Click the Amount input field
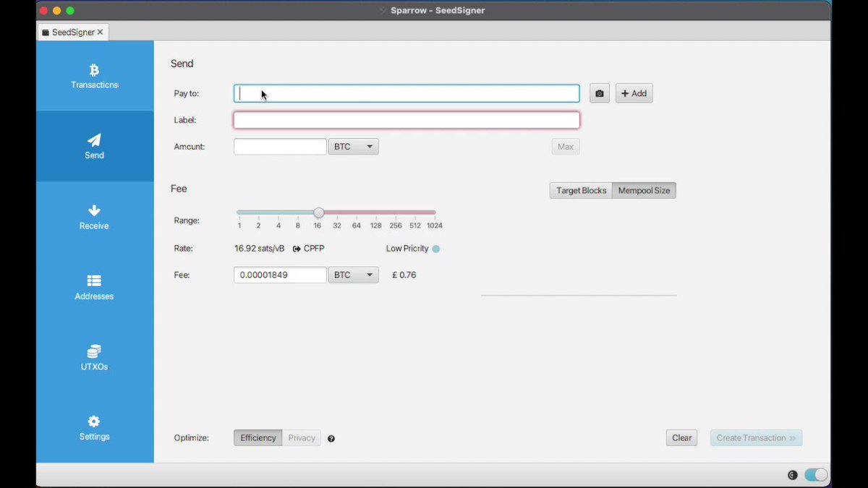The width and height of the screenshot is (868, 488). click(280, 147)
